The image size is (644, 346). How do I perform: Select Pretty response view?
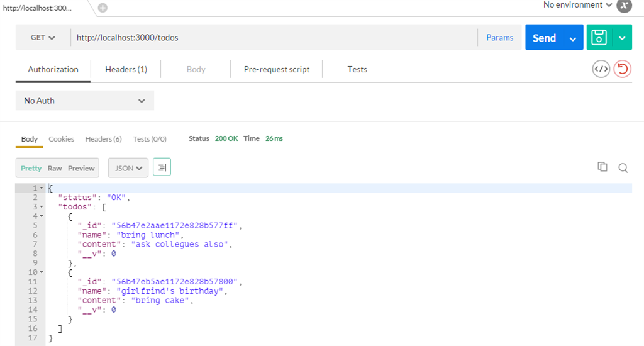pos(31,168)
